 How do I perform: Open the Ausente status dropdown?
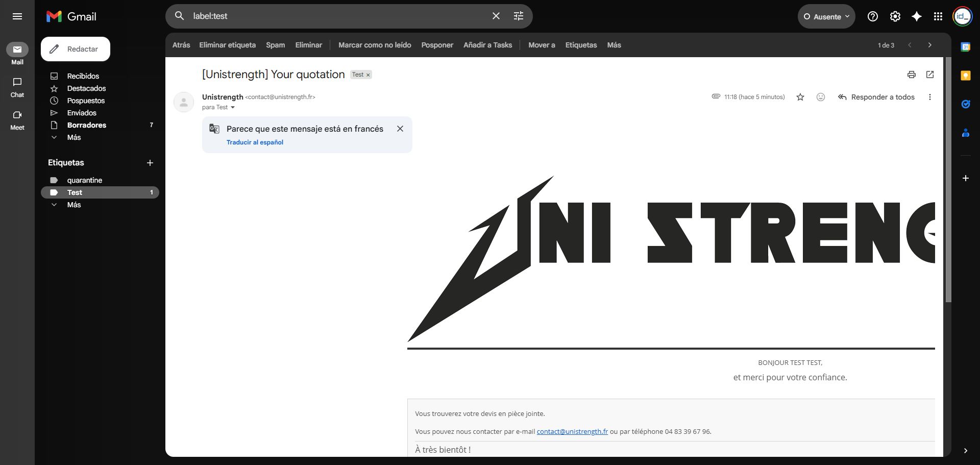coord(826,16)
